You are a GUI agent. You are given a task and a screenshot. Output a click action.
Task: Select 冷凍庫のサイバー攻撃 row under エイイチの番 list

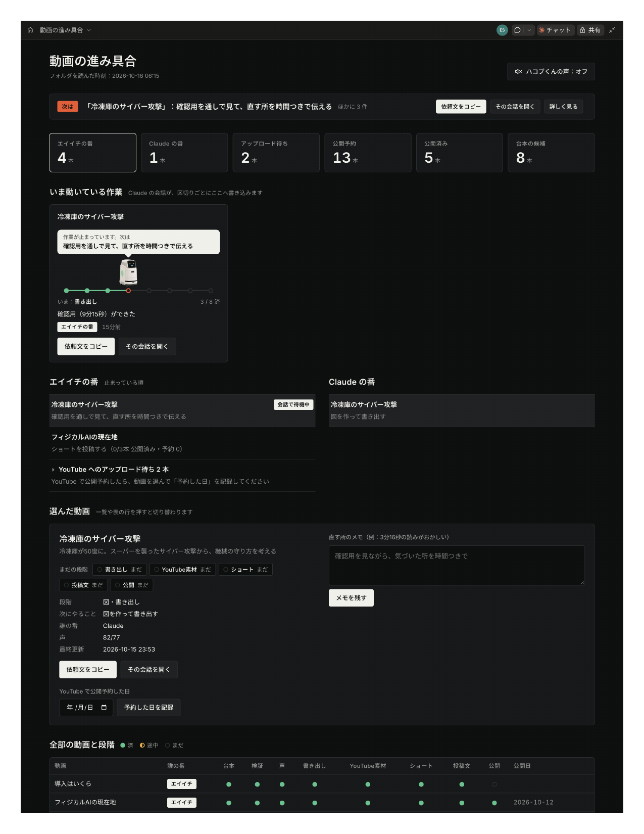(x=182, y=410)
